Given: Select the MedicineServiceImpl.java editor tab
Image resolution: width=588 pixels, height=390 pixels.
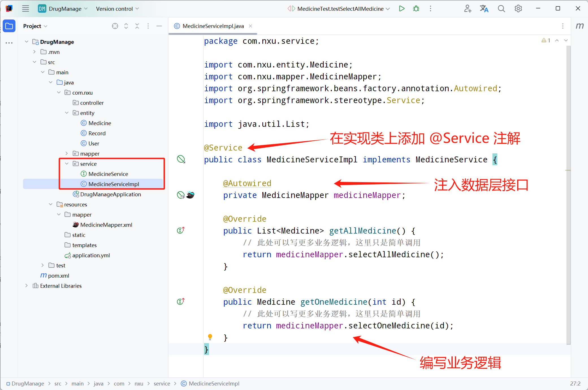Looking at the screenshot, I should click(x=213, y=26).
